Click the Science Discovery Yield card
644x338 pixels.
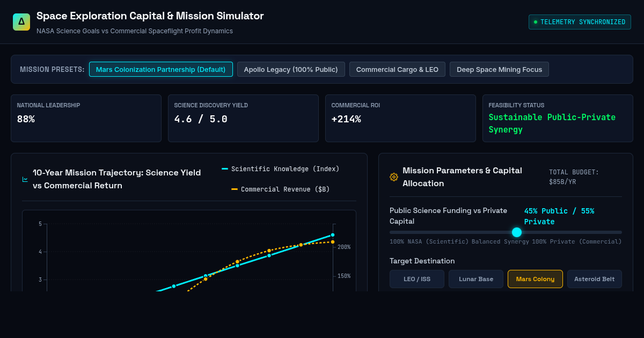243,119
